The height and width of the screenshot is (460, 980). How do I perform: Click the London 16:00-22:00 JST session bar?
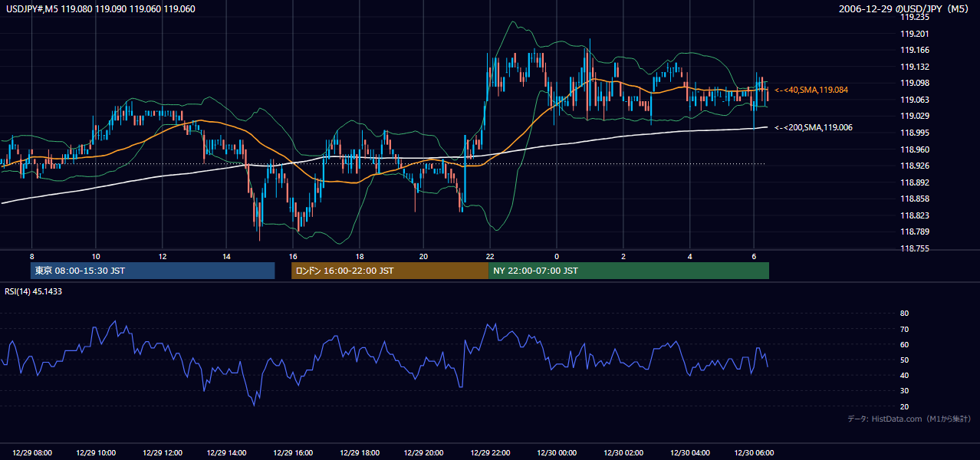tap(390, 271)
